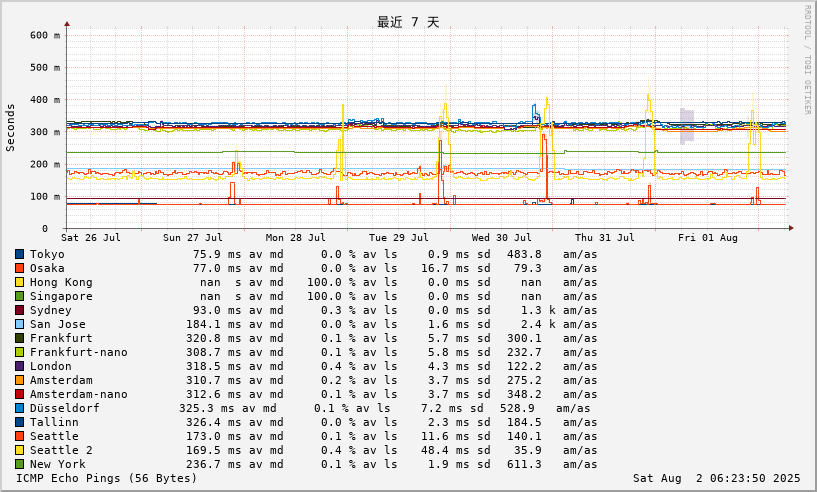Select the Amsterdam-nano legend label
The width and height of the screenshot is (817, 492).
pos(79,395)
